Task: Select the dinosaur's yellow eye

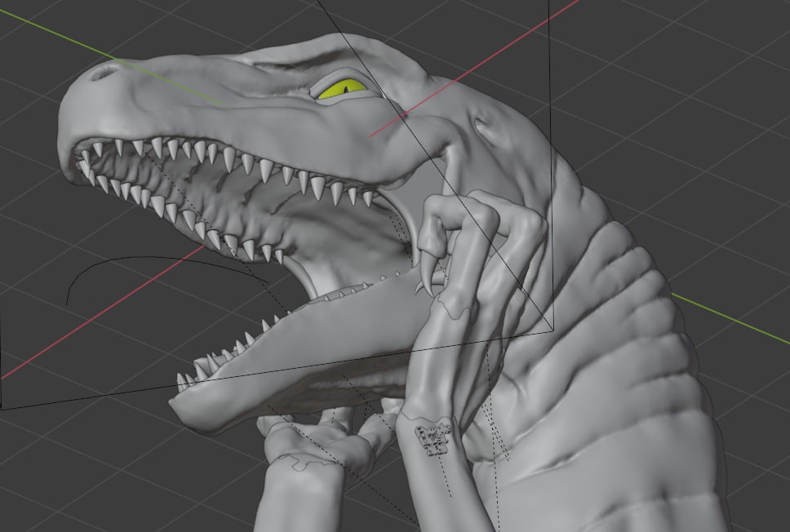Action: (342, 88)
